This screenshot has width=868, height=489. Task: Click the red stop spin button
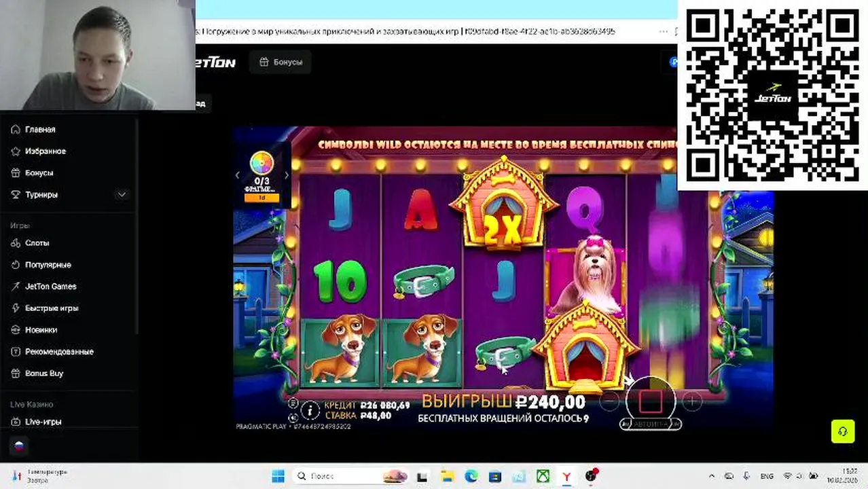click(x=651, y=401)
